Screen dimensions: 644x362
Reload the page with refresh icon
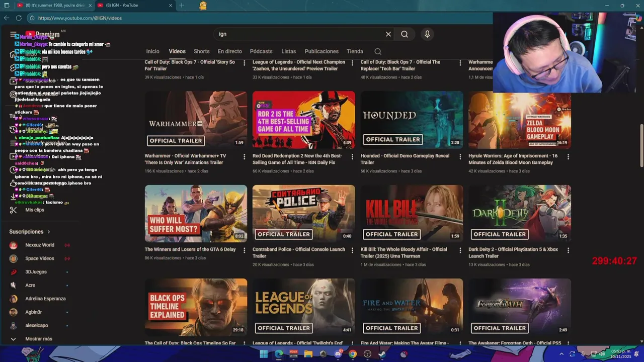[x=19, y=18]
